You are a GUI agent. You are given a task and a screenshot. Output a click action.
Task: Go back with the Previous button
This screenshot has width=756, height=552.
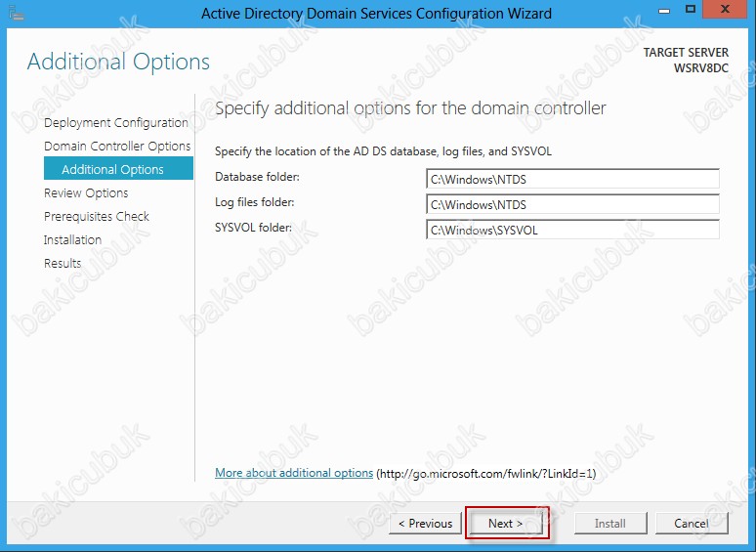click(425, 523)
